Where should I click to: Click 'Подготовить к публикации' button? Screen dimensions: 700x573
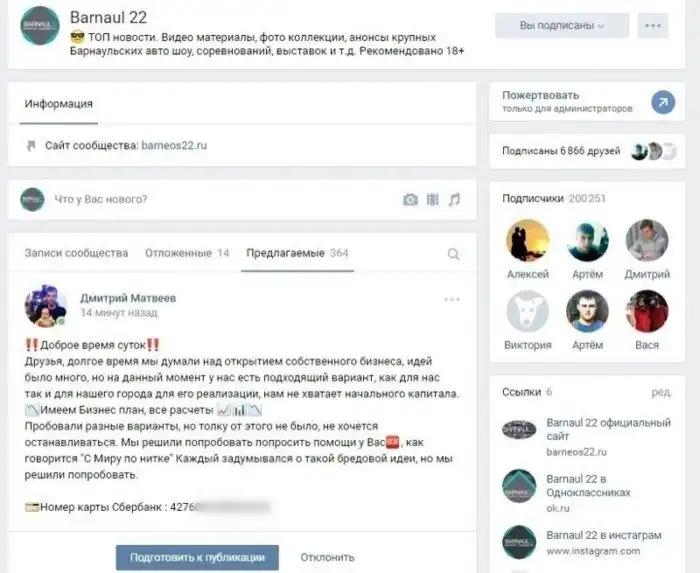click(x=197, y=557)
